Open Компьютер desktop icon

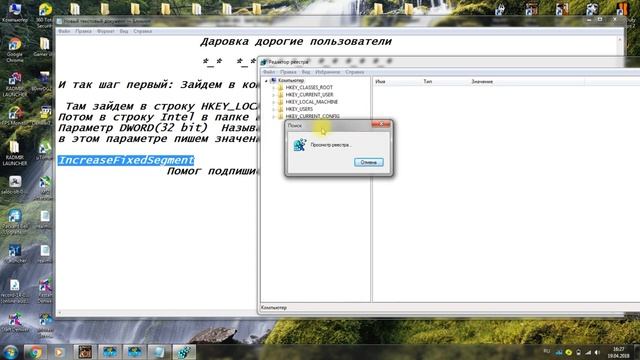pyautogui.click(x=15, y=12)
